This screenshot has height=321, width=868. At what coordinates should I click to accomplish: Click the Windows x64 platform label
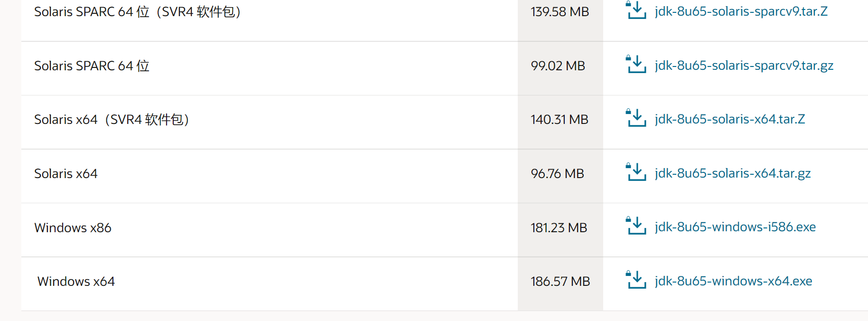tap(76, 282)
